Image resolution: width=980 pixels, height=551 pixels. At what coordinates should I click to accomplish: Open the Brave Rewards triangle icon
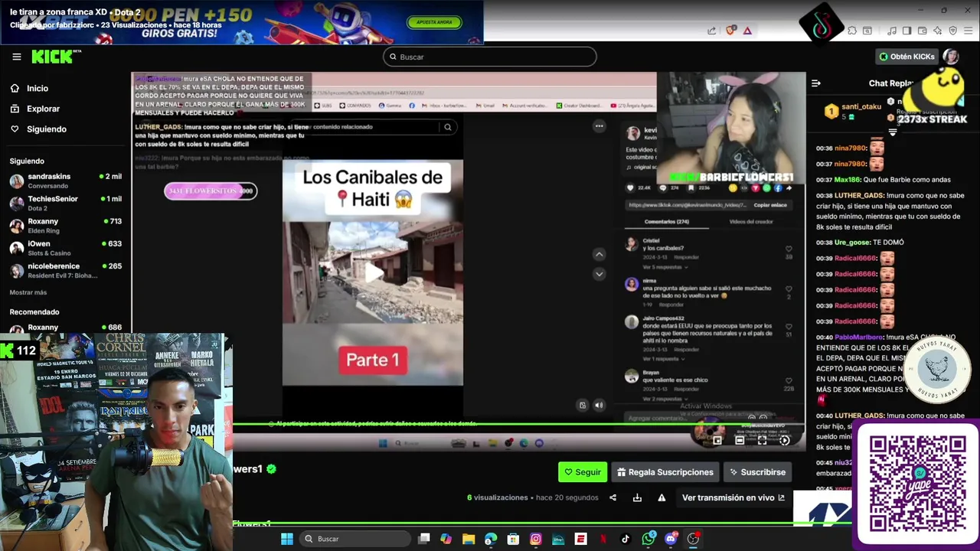click(x=747, y=31)
